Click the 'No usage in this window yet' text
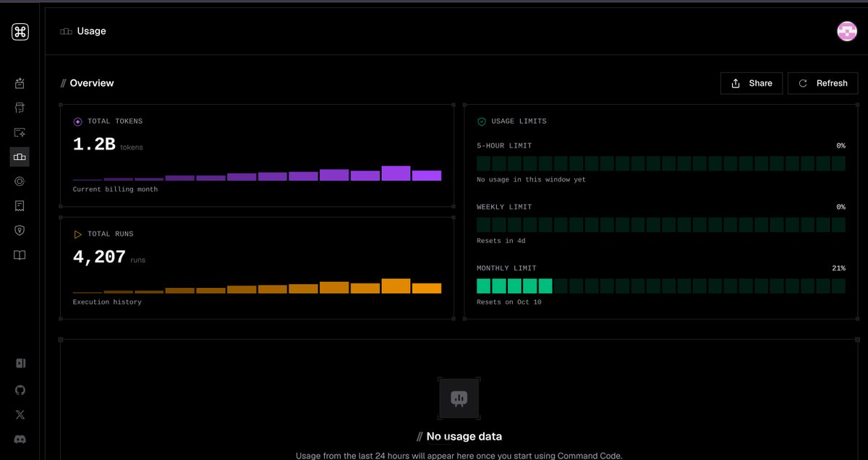 click(531, 179)
